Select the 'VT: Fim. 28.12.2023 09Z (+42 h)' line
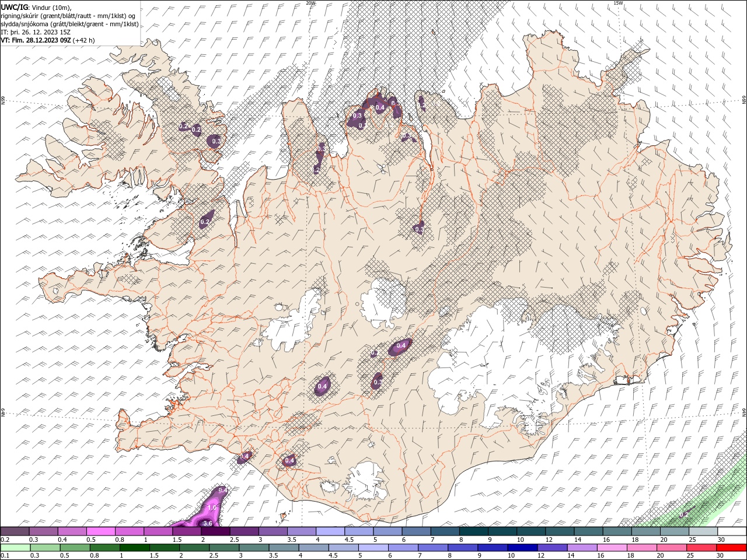This screenshot has height=560, width=747. [48, 40]
